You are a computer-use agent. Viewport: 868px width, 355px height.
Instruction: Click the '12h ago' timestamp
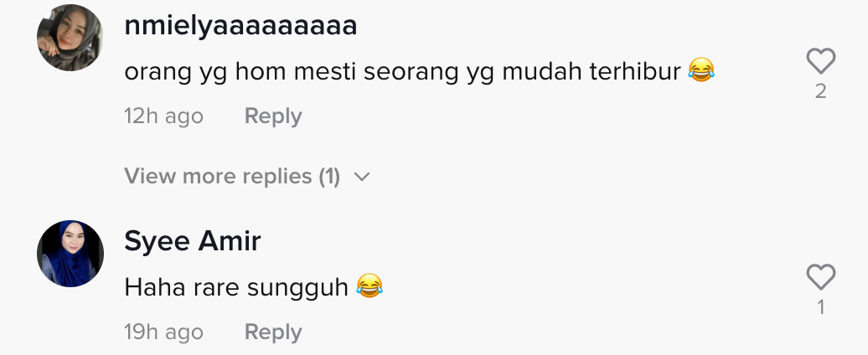pyautogui.click(x=163, y=116)
